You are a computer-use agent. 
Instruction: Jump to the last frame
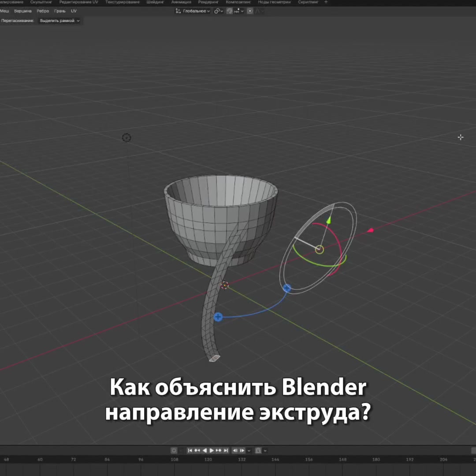226,450
